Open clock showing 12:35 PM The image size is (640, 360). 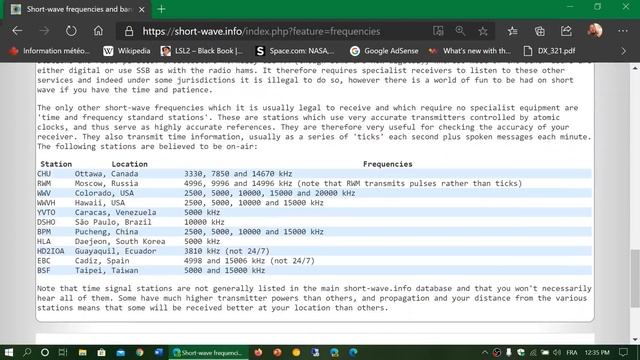pos(597,352)
